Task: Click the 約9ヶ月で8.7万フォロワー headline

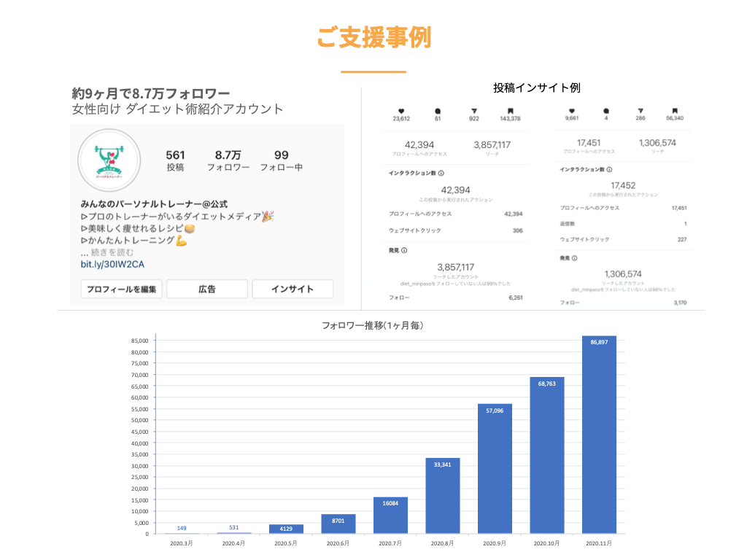Action: [150, 93]
